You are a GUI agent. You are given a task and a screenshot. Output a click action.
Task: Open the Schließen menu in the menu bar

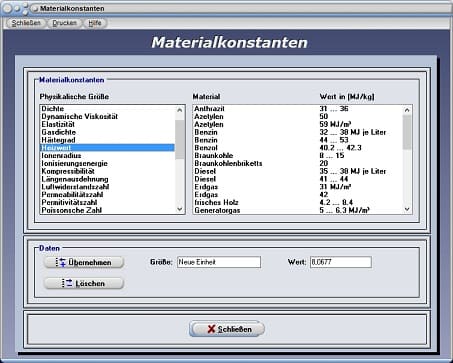(x=26, y=23)
